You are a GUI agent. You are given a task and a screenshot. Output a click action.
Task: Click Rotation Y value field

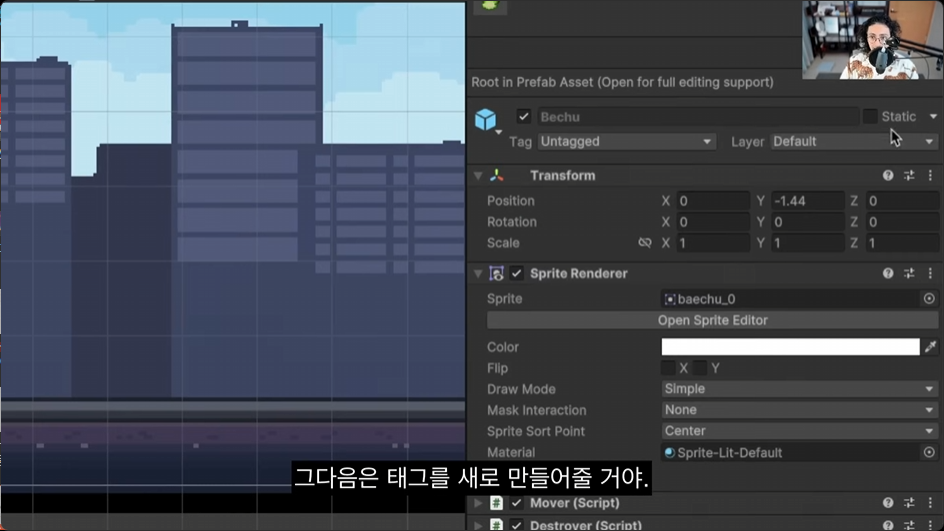pyautogui.click(x=807, y=222)
